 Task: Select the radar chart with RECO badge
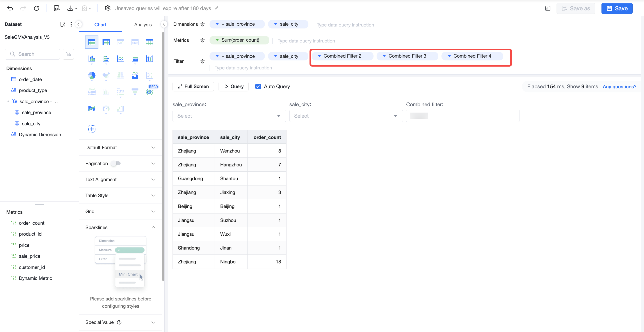tap(149, 92)
